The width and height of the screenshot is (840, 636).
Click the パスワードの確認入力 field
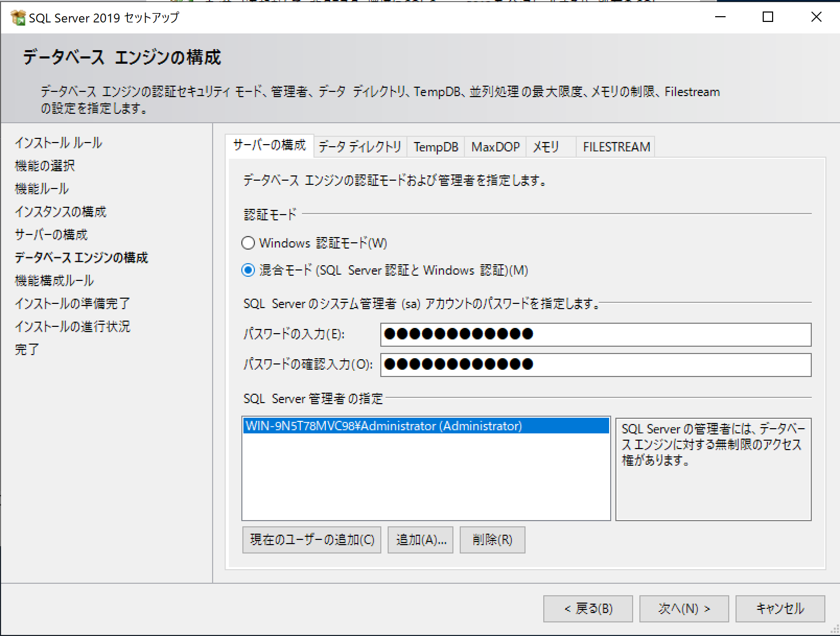(x=596, y=364)
